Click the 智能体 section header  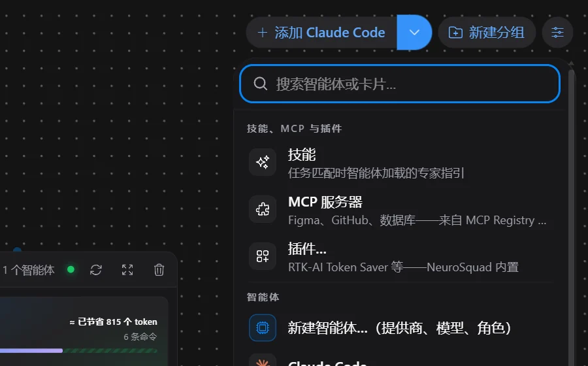[x=263, y=297]
